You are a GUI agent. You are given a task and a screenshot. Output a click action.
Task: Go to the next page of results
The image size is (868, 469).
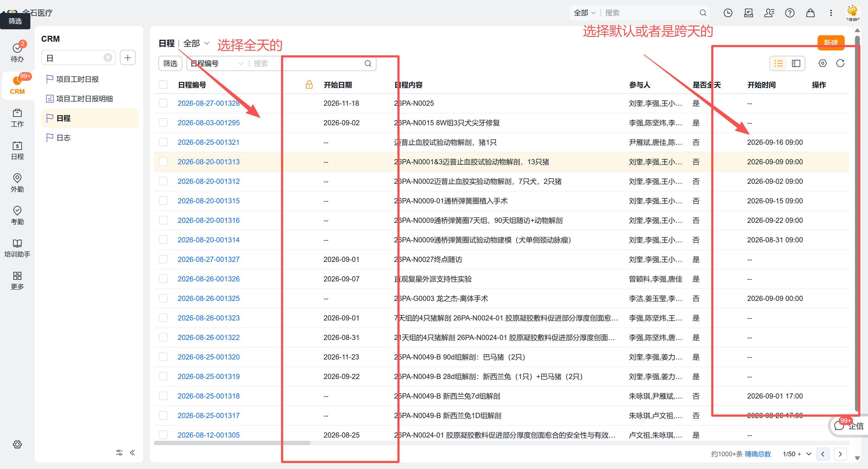[x=840, y=454]
